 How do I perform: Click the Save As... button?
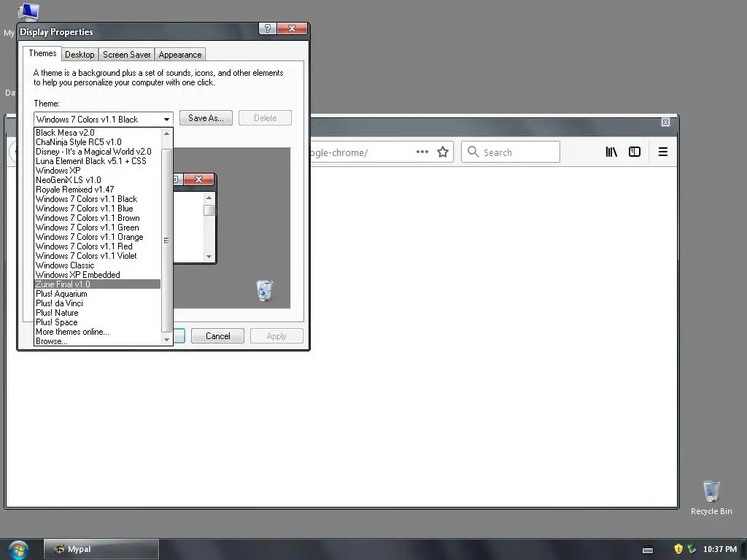(206, 118)
